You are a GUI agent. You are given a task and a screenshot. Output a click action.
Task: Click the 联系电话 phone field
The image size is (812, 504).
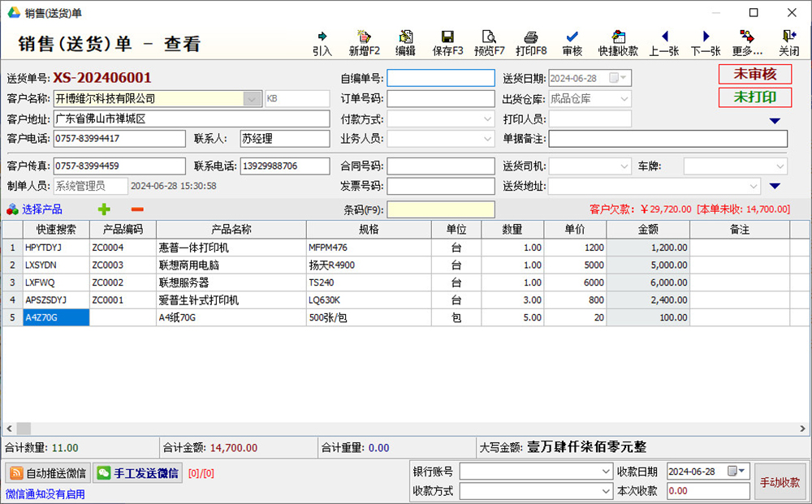pyautogui.click(x=285, y=166)
